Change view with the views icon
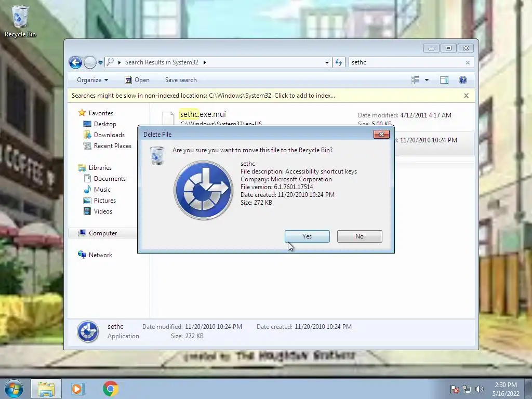 tap(415, 80)
